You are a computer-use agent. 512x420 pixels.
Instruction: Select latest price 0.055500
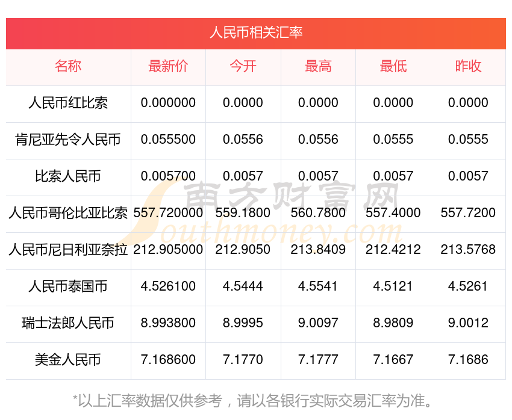[x=168, y=140]
